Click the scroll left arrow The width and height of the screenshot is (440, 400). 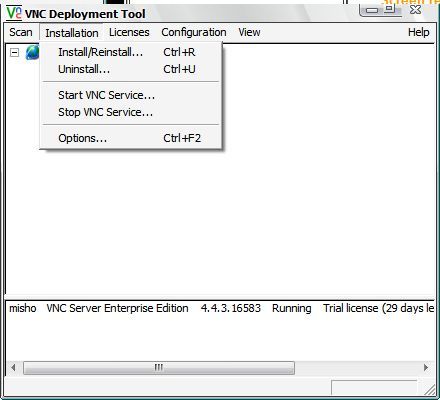click(x=13, y=368)
